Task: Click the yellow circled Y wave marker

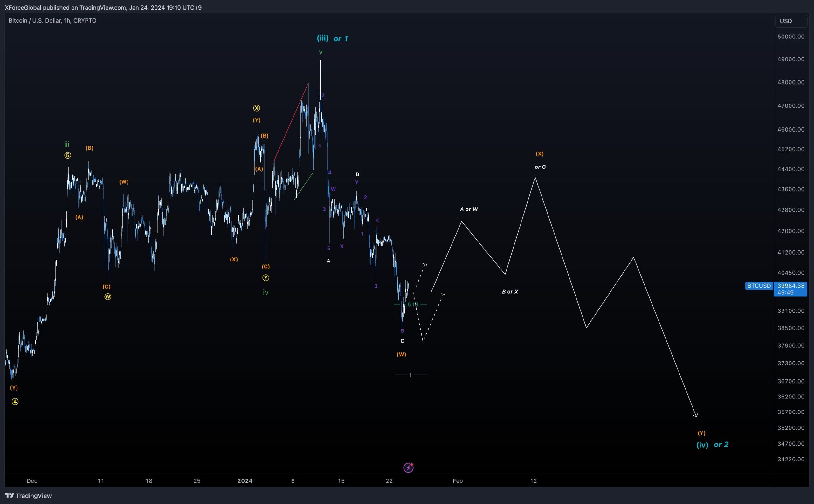Action: tap(266, 278)
